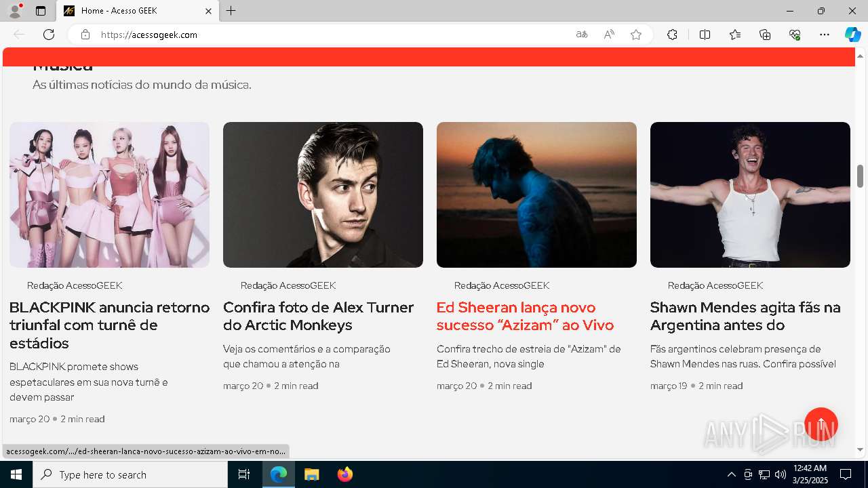Open Task View on taskbar

click(244, 474)
